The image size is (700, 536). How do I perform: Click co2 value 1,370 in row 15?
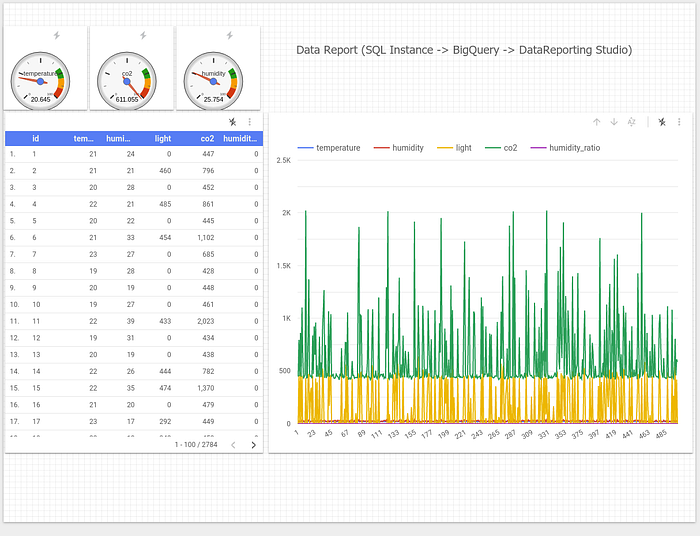[206, 388]
